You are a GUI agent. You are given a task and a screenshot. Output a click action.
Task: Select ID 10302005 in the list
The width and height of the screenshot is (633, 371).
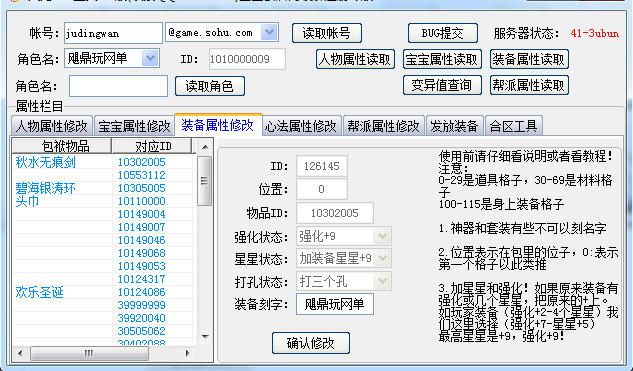(x=142, y=162)
